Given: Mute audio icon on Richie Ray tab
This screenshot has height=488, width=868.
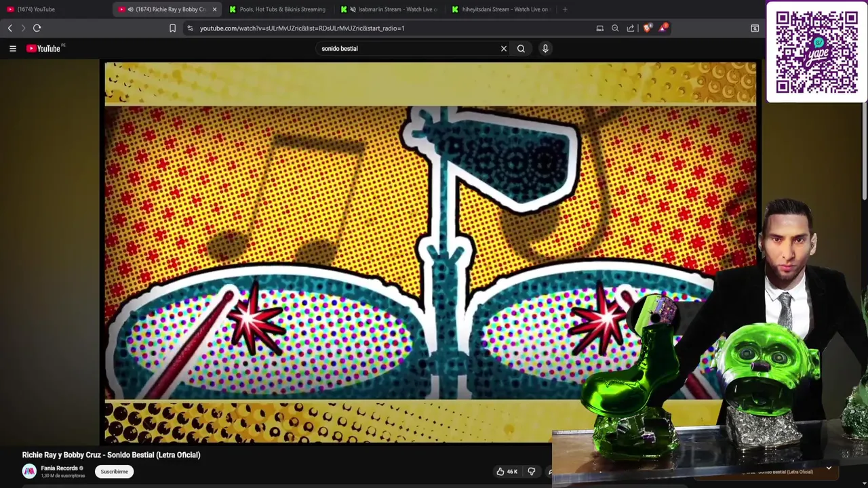Looking at the screenshot, I should pyautogui.click(x=130, y=9).
